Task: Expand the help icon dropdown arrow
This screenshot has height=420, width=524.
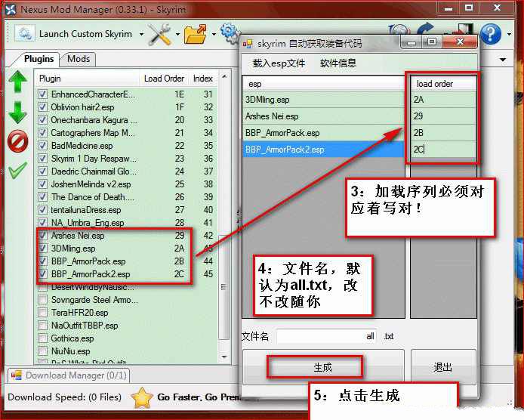Action: 509,34
